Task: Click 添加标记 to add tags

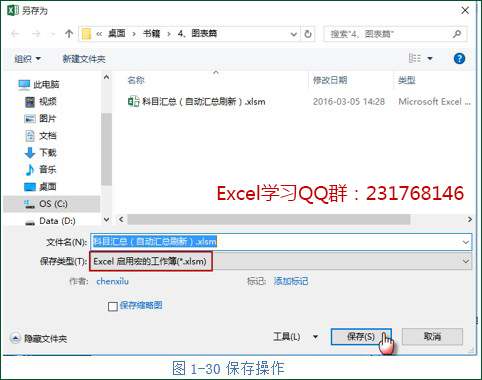Action: (291, 281)
